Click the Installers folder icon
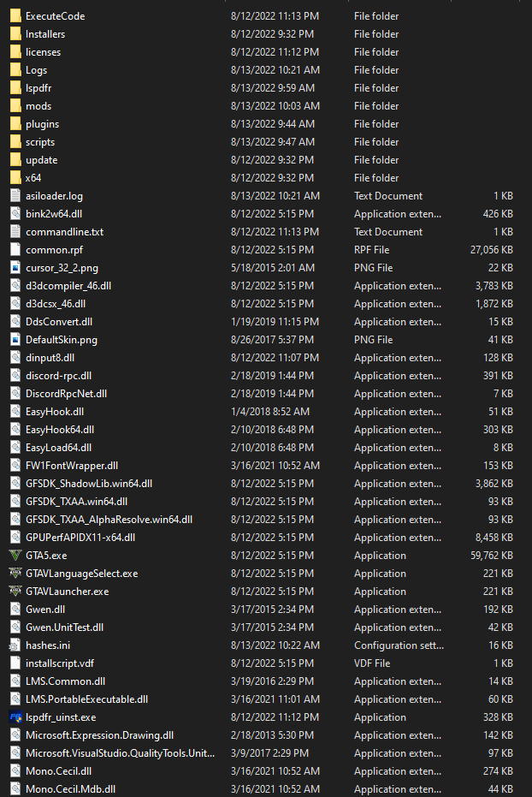This screenshot has height=797, width=532. (x=15, y=34)
